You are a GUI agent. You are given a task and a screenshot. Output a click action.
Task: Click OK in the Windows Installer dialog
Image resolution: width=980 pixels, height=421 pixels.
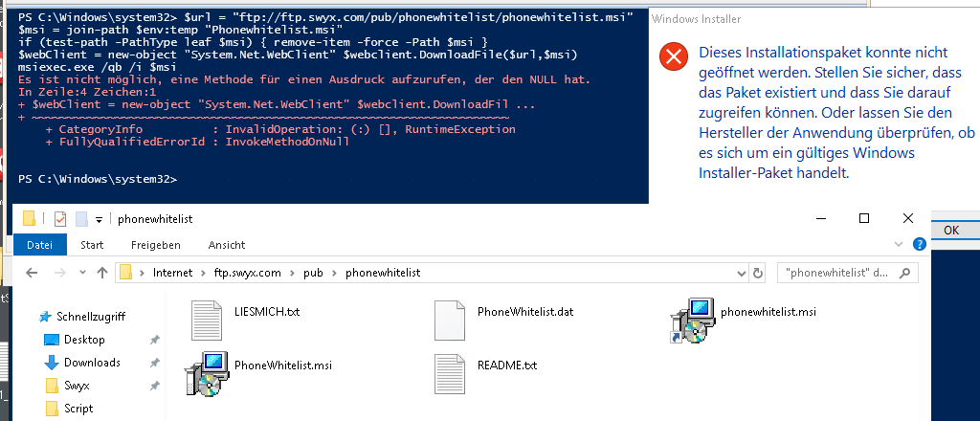(951, 231)
